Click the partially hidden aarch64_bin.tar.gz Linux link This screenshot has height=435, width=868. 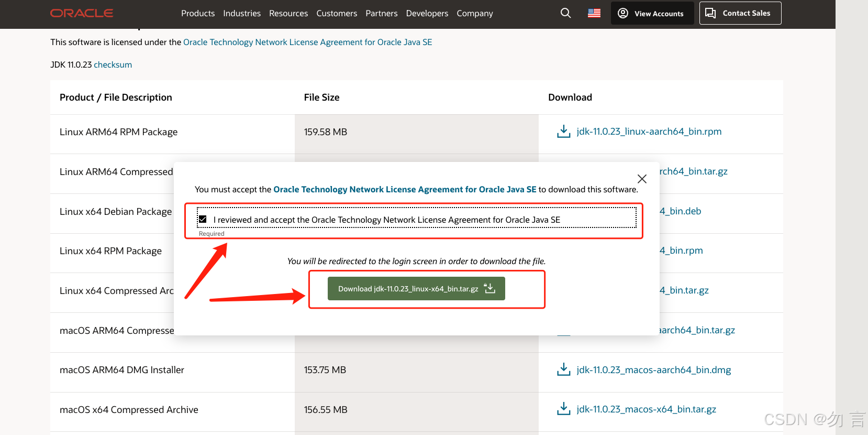[x=694, y=171]
